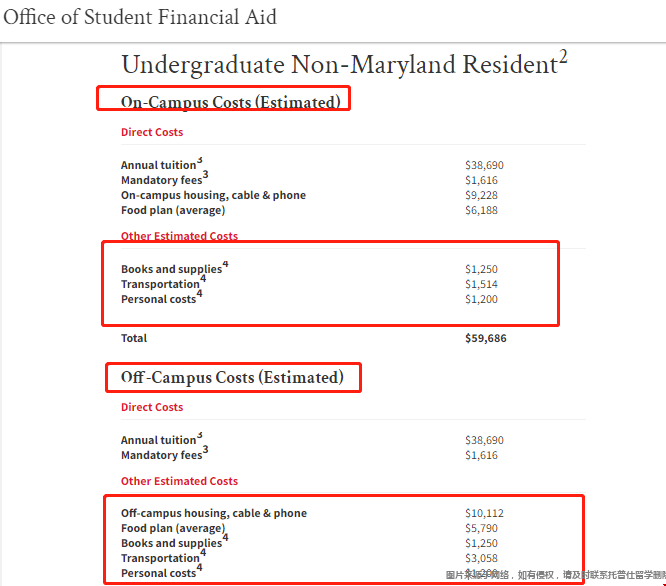
Task: Select the $10,112 off-campus housing amount
Action: tap(484, 513)
